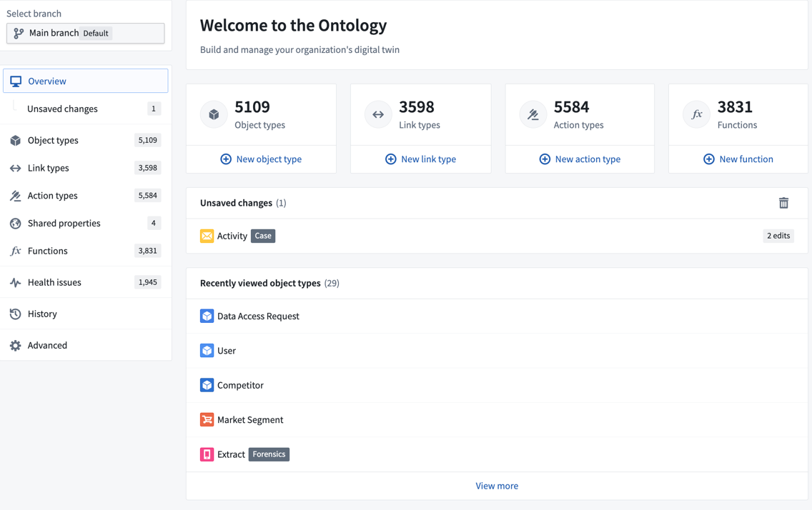Click the Functions fx card icon
This screenshot has width=812, height=510.
[x=696, y=114]
